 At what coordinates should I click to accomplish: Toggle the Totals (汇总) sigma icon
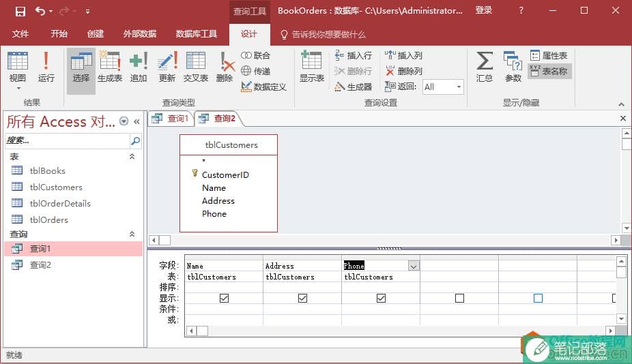pyautogui.click(x=484, y=66)
